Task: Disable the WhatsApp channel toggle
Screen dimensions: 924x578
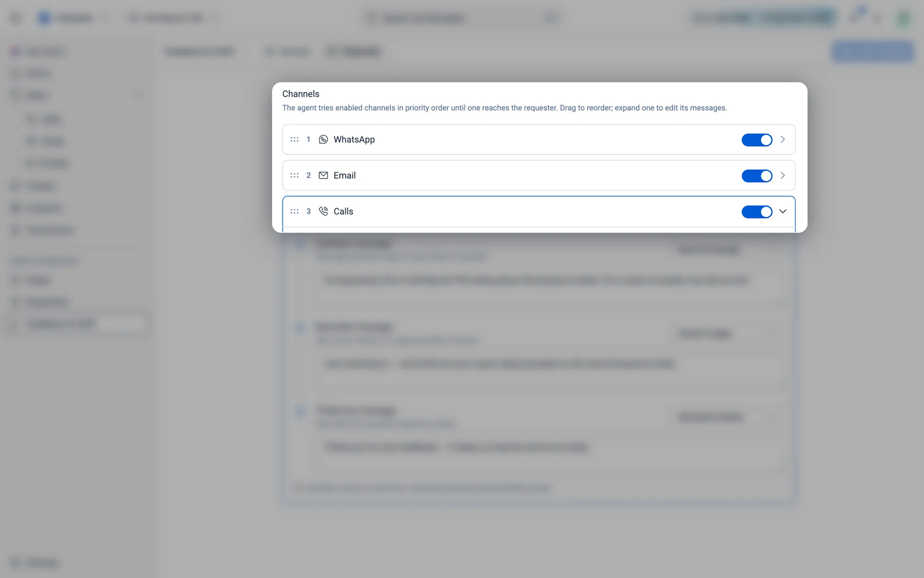Action: [x=757, y=140]
